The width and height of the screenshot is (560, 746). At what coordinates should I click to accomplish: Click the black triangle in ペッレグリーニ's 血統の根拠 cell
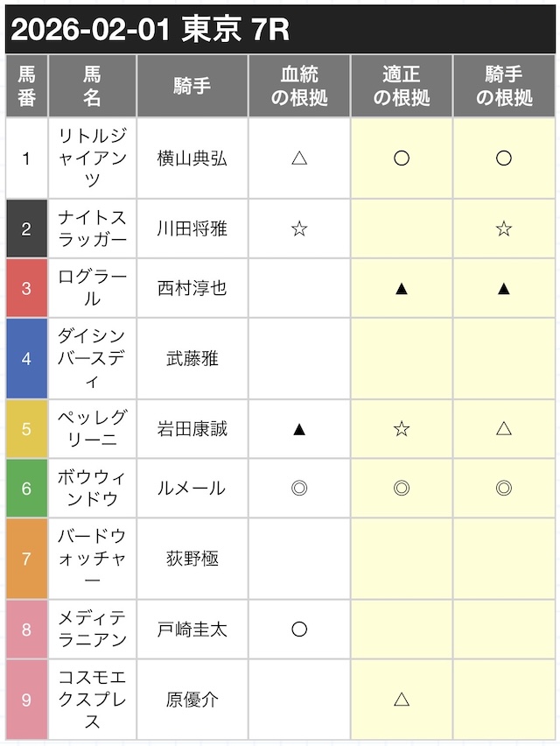[x=299, y=428]
